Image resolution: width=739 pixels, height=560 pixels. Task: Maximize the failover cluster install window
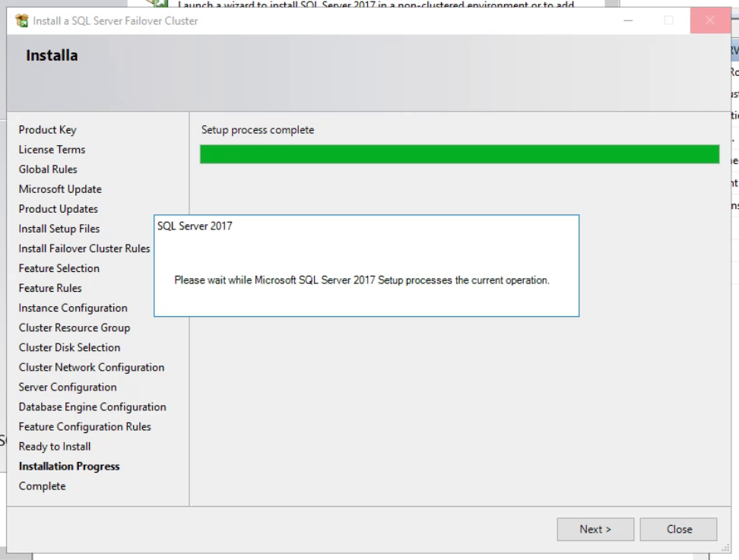668,21
